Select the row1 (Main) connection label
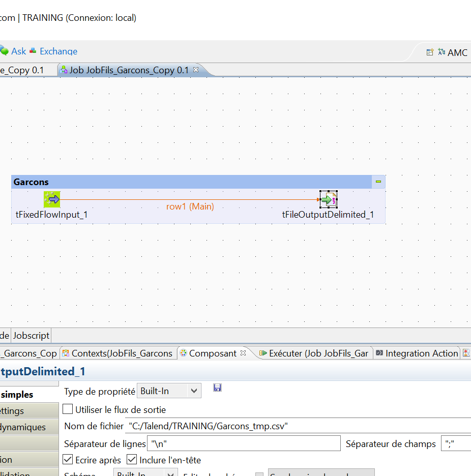Screen dimensions: 471x476 tap(190, 206)
